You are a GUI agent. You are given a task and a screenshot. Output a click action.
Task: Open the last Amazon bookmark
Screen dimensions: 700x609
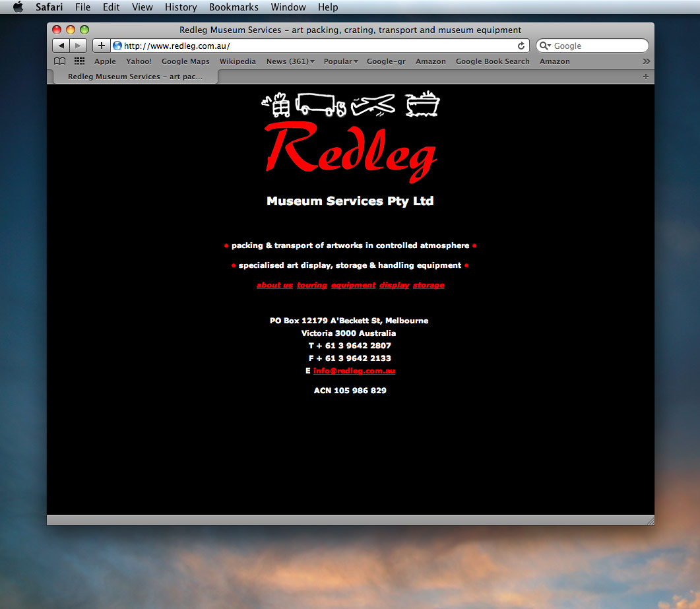554,61
